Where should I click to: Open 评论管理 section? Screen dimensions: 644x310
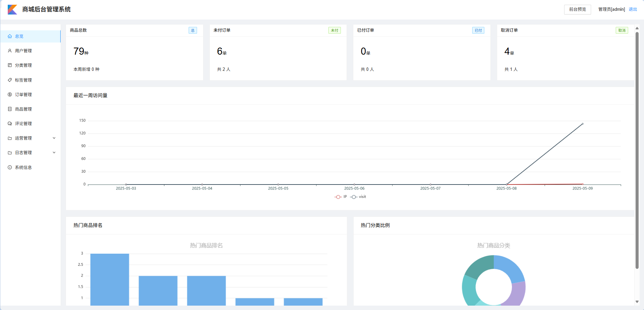click(30, 123)
